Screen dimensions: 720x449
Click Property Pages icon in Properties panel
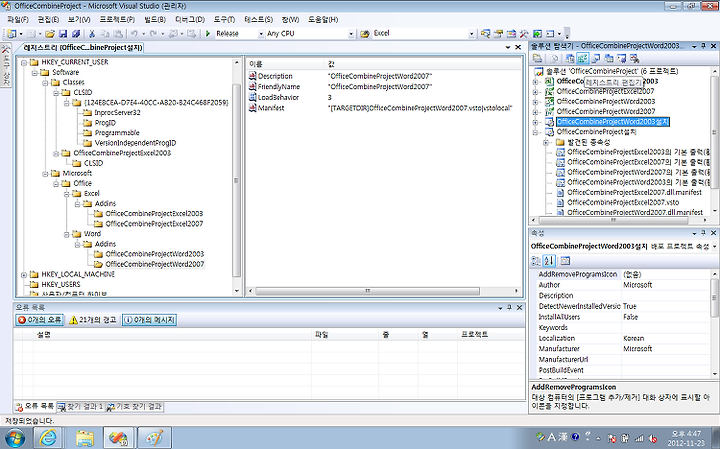pyautogui.click(x=565, y=261)
